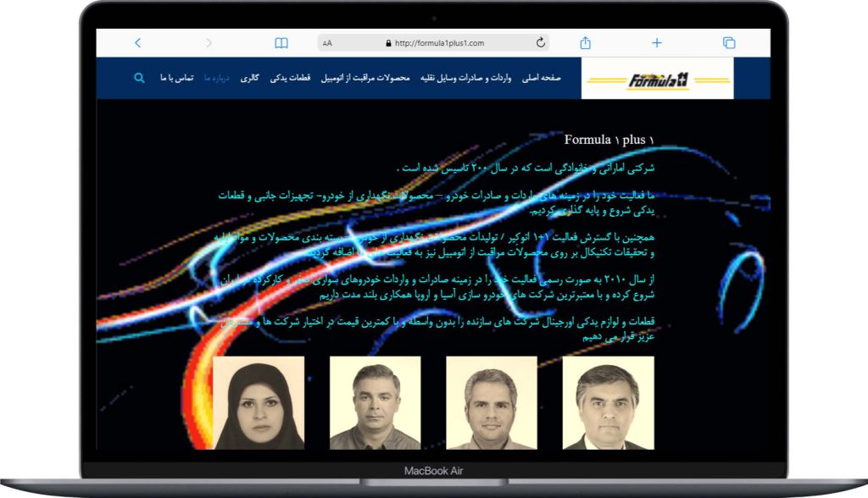Viewport: 868px width, 498px height.
Task: Click the Safari forward arrow
Action: [209, 43]
